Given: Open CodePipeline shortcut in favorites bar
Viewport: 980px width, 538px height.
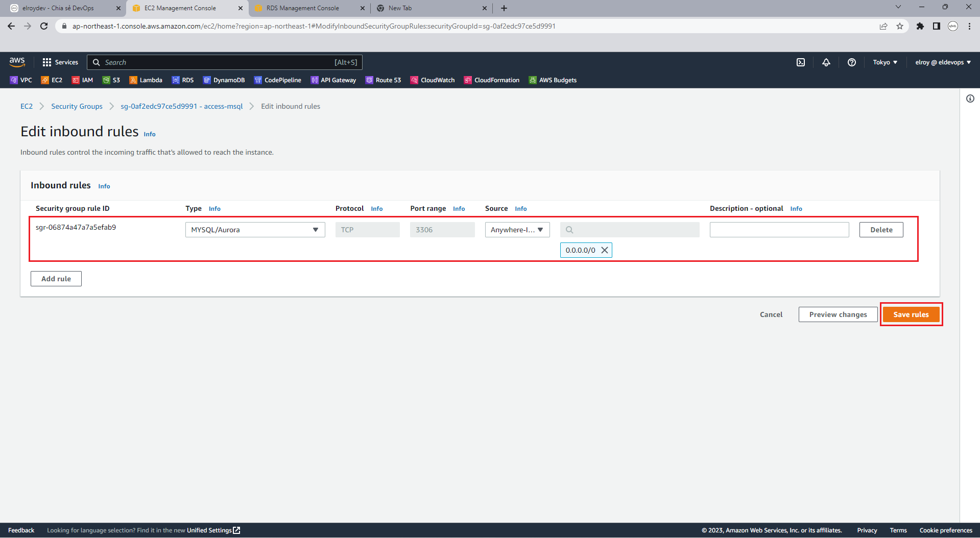Looking at the screenshot, I should click(278, 80).
